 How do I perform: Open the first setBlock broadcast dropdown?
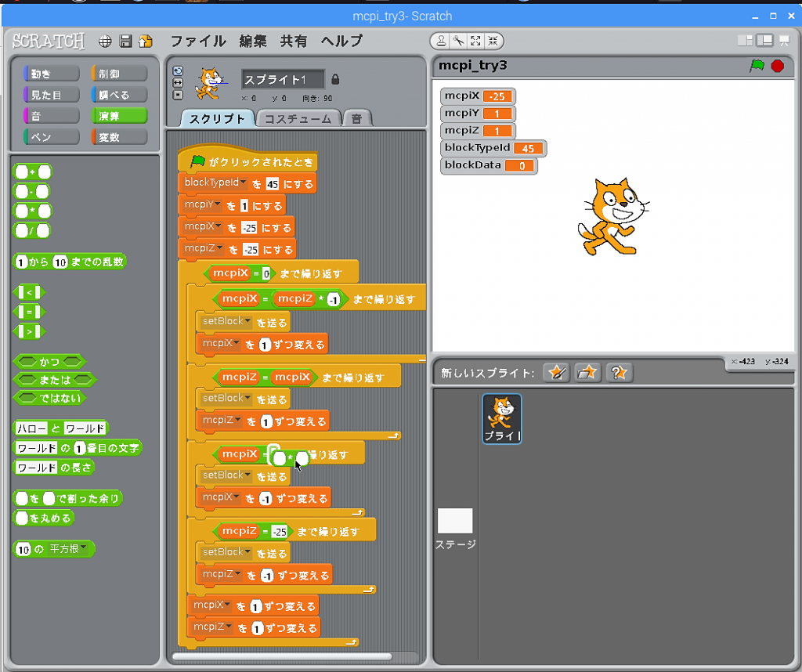247,322
